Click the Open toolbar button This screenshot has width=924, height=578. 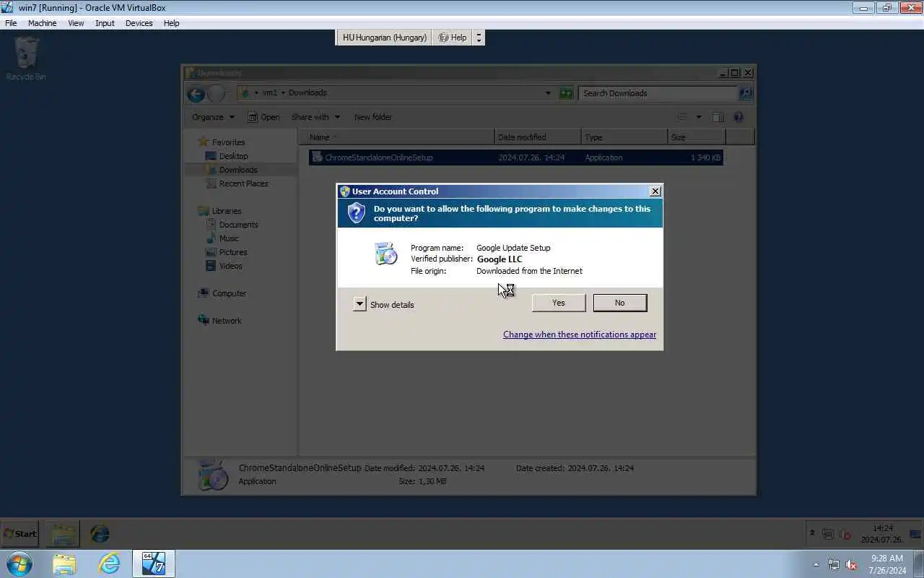(x=263, y=117)
